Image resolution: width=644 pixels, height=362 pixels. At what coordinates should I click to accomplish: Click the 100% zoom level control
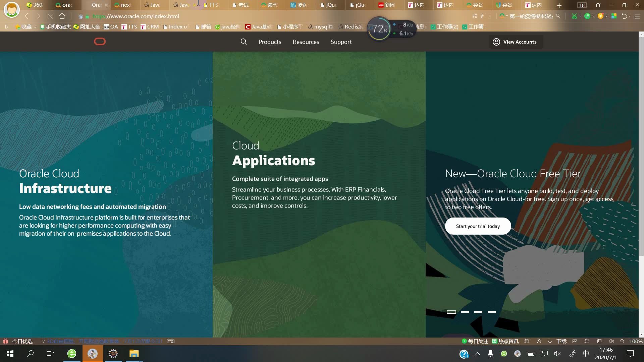point(636,341)
